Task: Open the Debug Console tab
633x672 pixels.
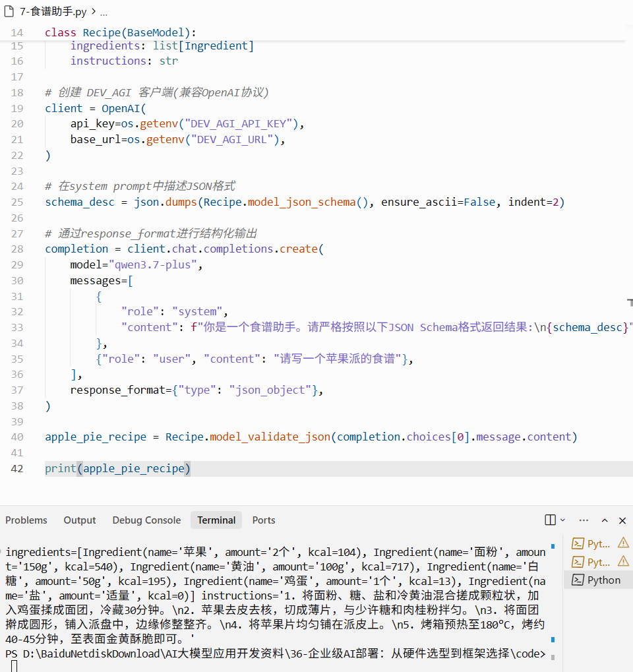Action: [x=146, y=520]
